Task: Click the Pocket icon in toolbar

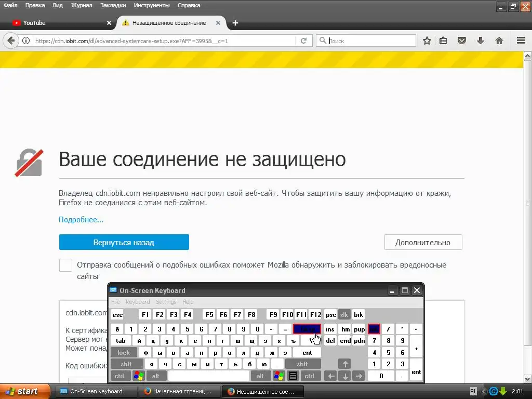Action: click(x=462, y=41)
